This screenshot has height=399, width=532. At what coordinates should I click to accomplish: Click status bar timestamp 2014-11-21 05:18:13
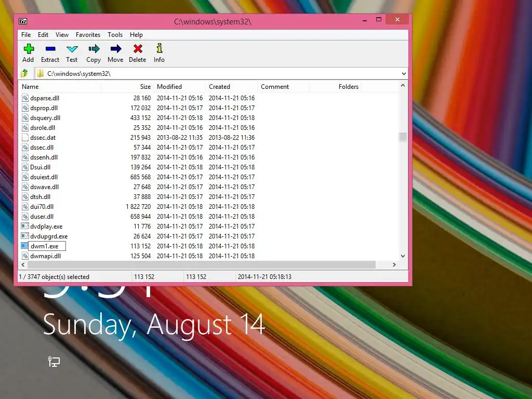pos(264,276)
